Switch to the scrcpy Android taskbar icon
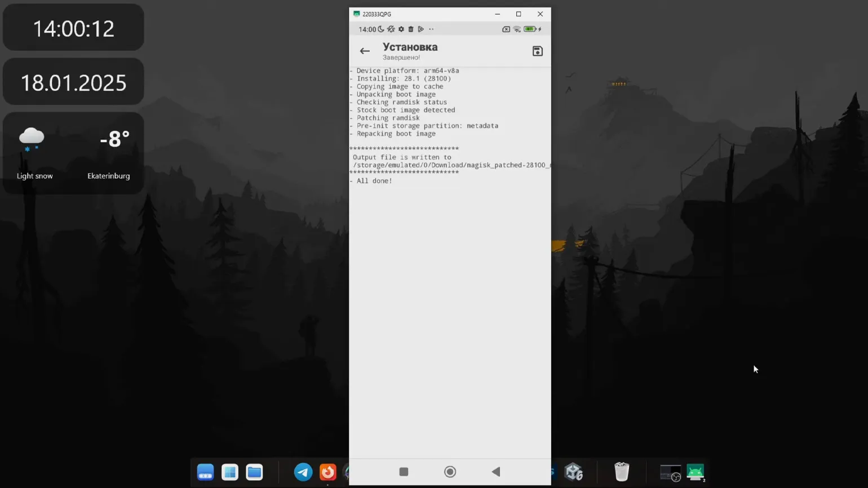The image size is (868, 488). [695, 472]
